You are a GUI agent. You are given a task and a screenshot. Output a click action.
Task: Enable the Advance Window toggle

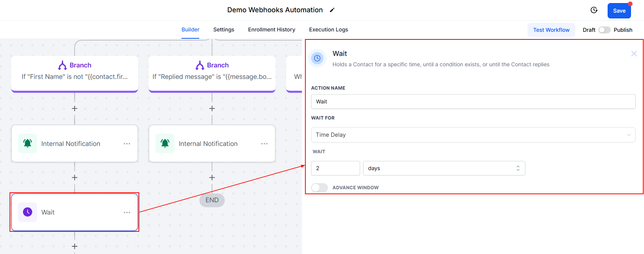pyautogui.click(x=319, y=188)
